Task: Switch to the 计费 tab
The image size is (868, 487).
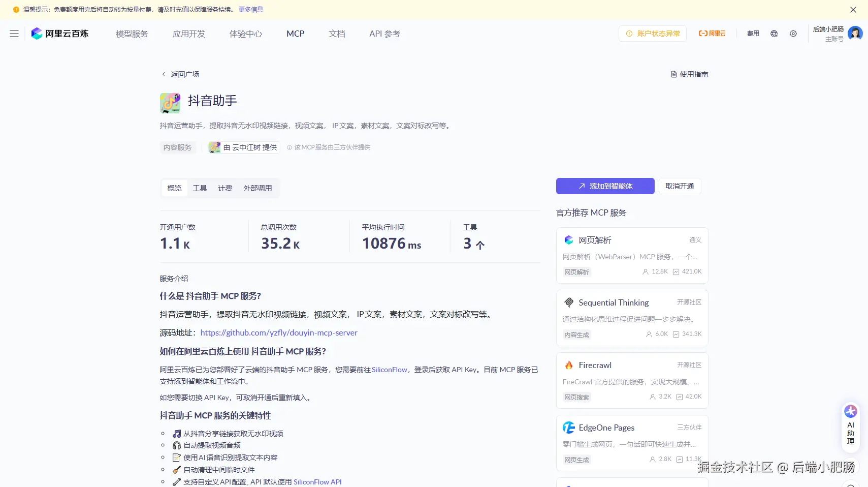Action: click(x=226, y=188)
